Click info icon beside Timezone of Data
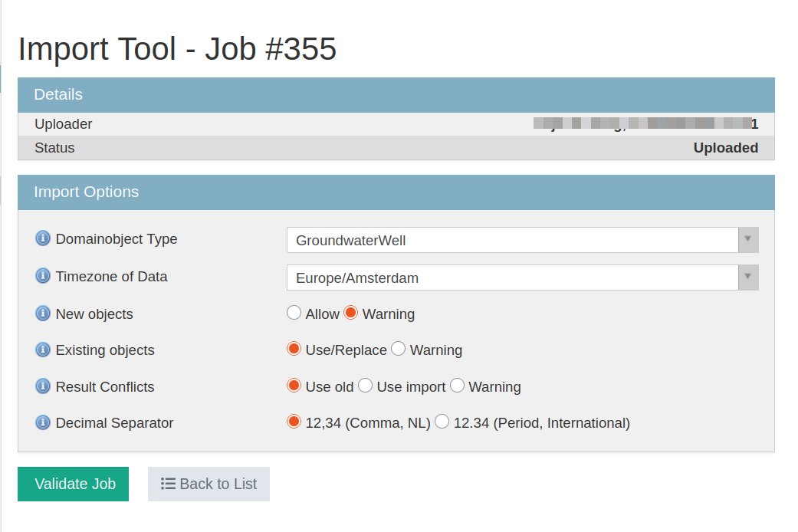The width and height of the screenshot is (798, 532). (43, 276)
